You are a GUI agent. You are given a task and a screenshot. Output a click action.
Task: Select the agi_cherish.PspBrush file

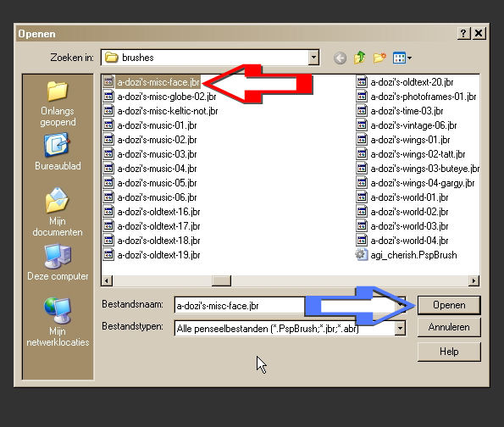click(x=407, y=255)
